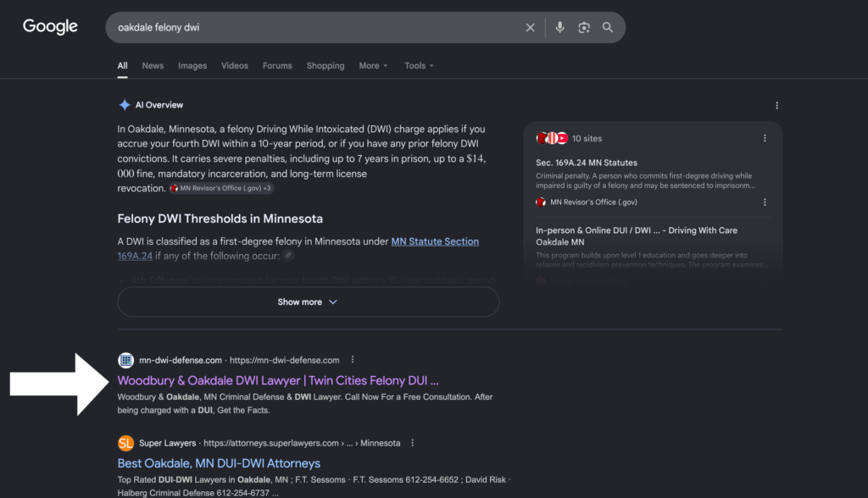868x498 pixels.
Task: Clear the search query with X
Action: tap(531, 28)
